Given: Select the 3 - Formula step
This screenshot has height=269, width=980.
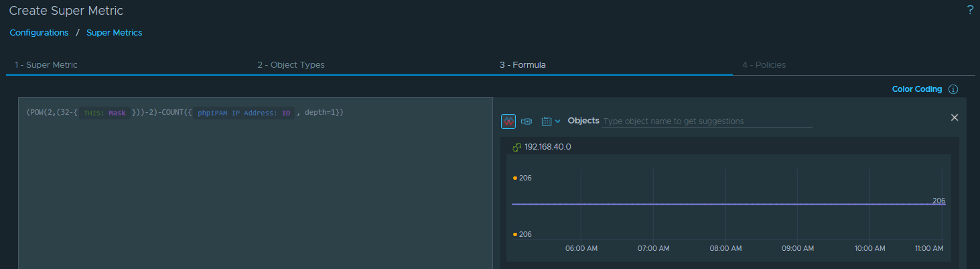Looking at the screenshot, I should (522, 65).
